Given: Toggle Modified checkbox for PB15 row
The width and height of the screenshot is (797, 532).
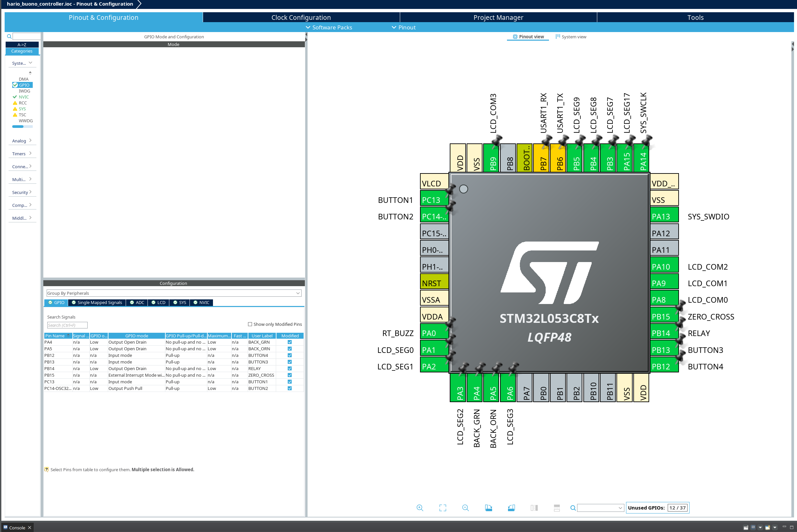Looking at the screenshot, I should (x=290, y=375).
